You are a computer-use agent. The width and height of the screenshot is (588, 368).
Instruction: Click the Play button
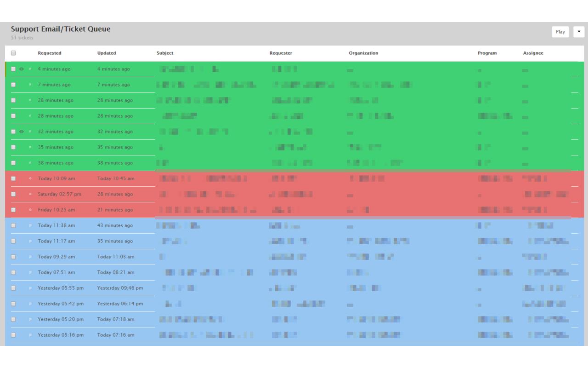[560, 32]
